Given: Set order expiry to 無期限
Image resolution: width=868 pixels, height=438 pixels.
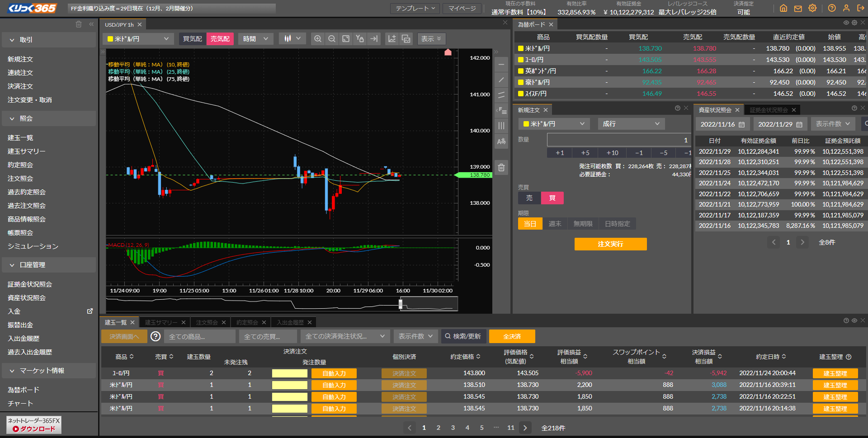Looking at the screenshot, I should coord(583,224).
